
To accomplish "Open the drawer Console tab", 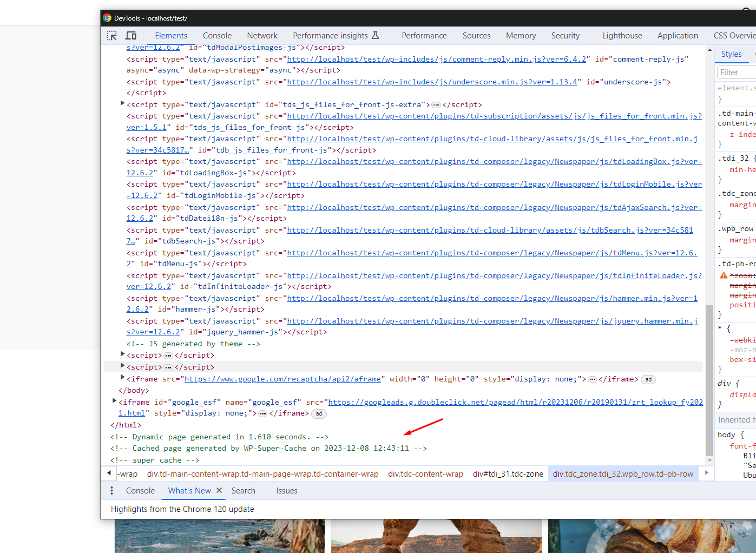I will (140, 491).
